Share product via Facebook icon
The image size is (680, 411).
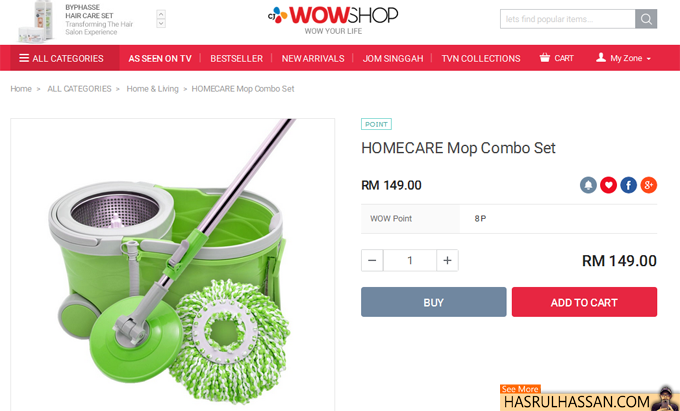[x=628, y=185]
